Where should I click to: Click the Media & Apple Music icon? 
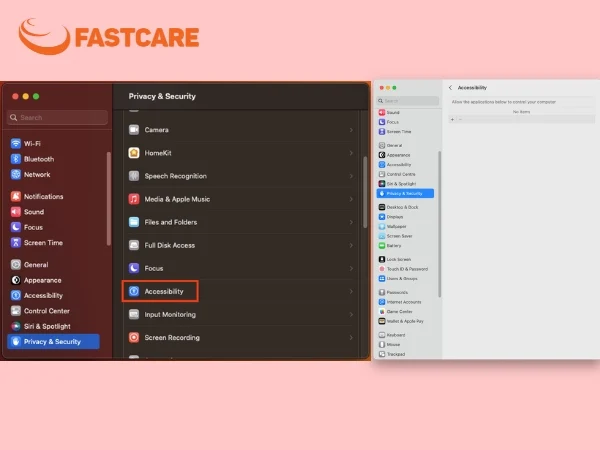pos(134,199)
